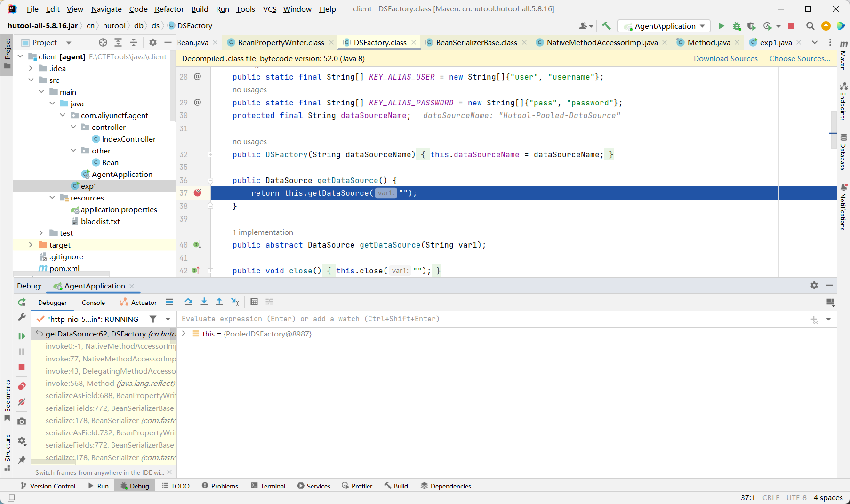Click the Build project hammer icon

click(606, 26)
